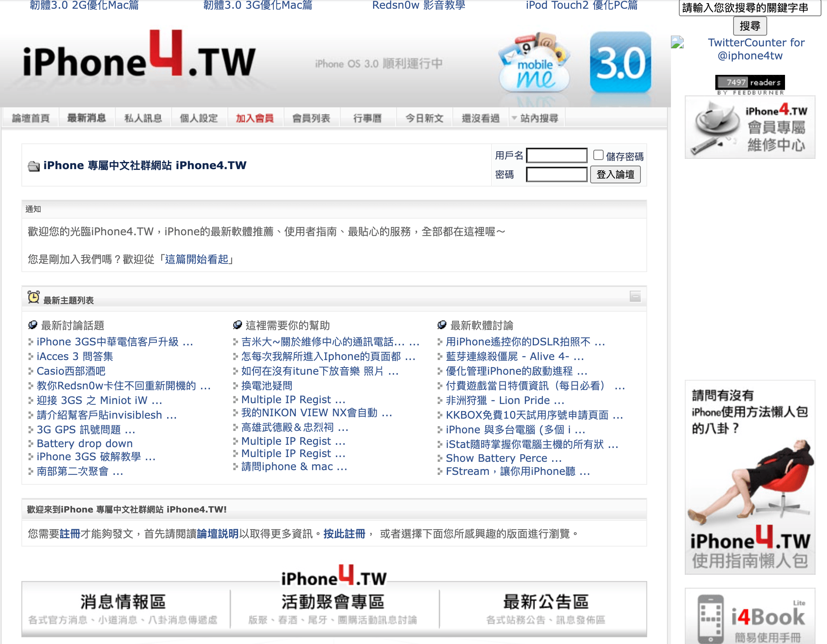
Task: Click the bubble icon beside 最新軟體討論
Action: [x=442, y=325]
